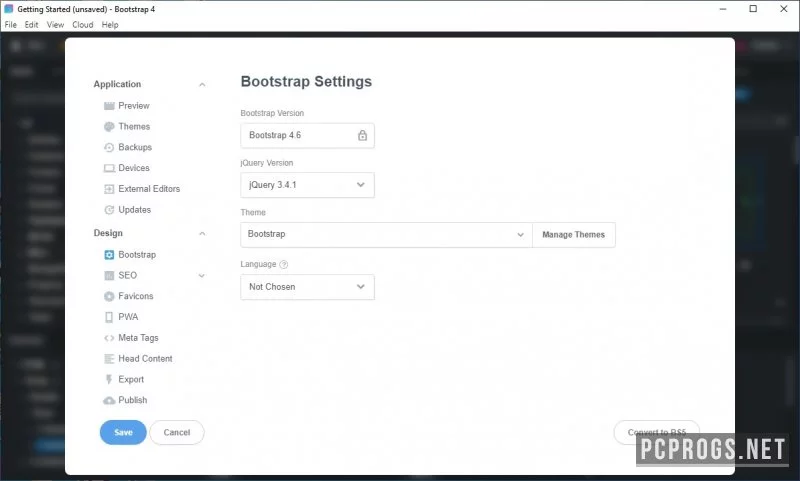Click the External Editors icon

click(109, 189)
